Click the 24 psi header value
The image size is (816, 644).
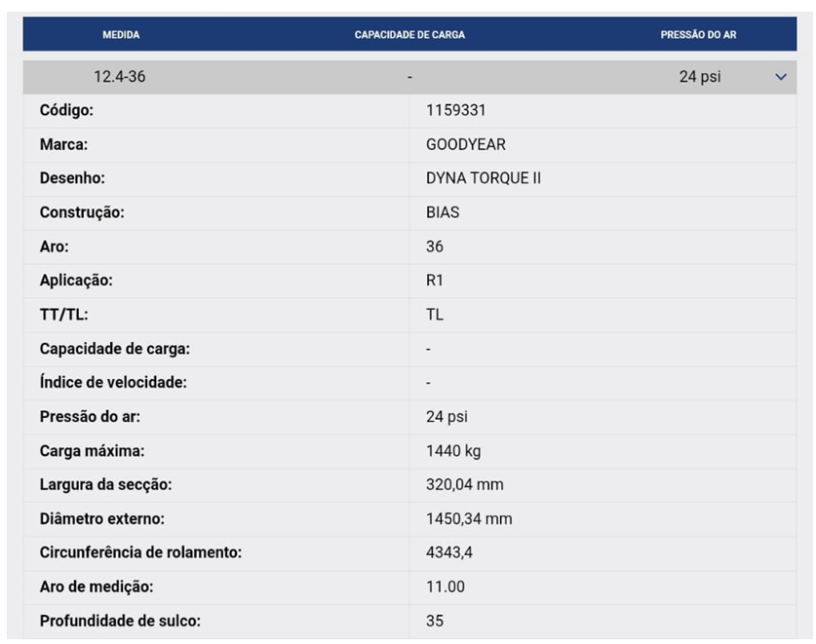tap(700, 77)
